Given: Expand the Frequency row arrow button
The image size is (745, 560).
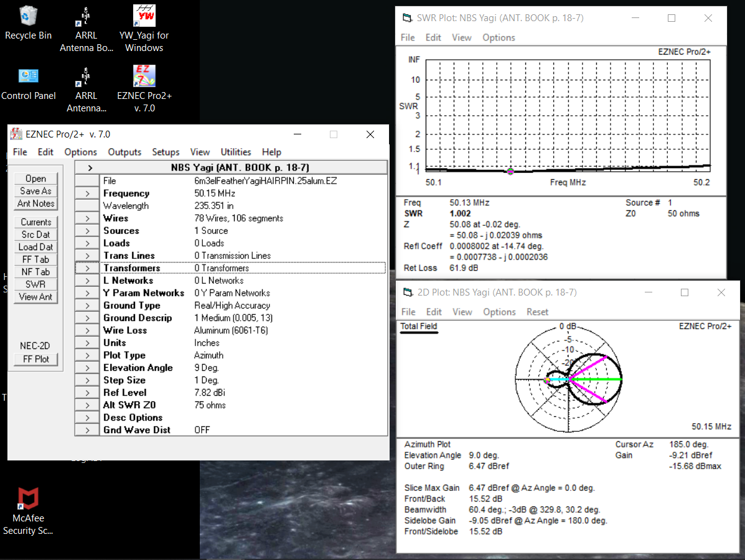Looking at the screenshot, I should coord(87,194).
